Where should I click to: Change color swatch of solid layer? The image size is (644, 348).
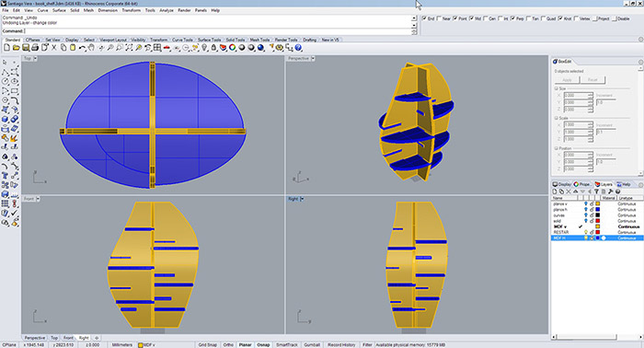[598, 221]
